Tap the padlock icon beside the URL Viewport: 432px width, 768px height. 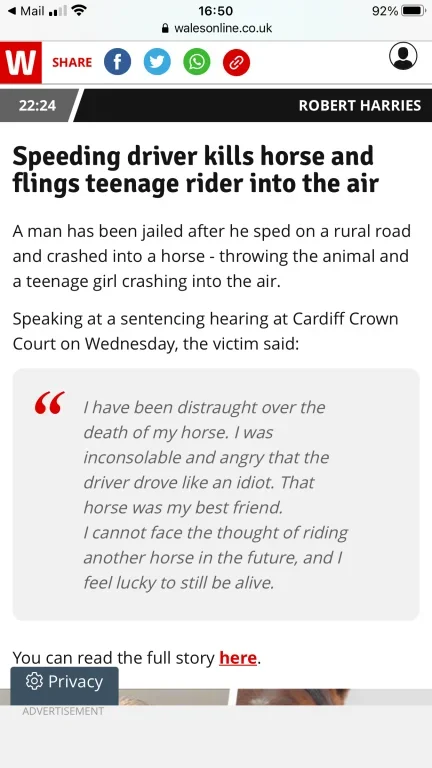click(165, 28)
